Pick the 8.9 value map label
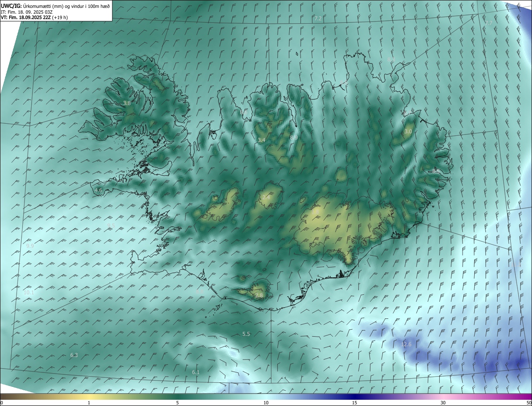 pos(294,137)
